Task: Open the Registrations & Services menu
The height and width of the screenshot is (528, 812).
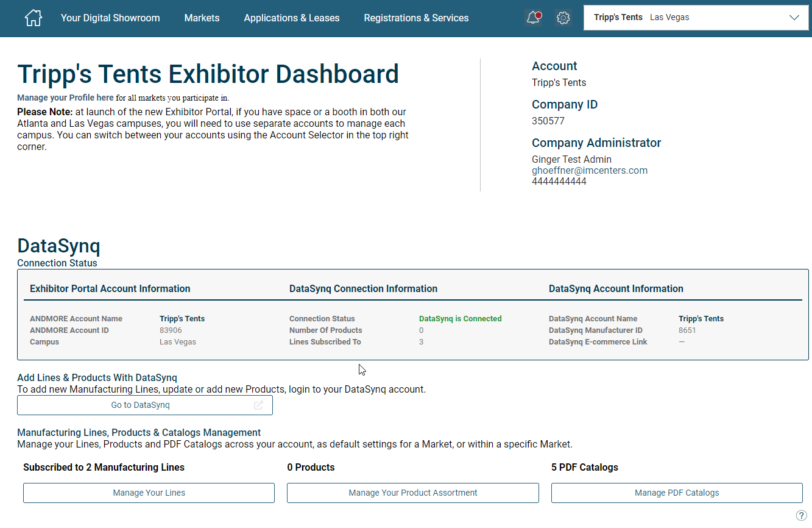Action: 416,18
